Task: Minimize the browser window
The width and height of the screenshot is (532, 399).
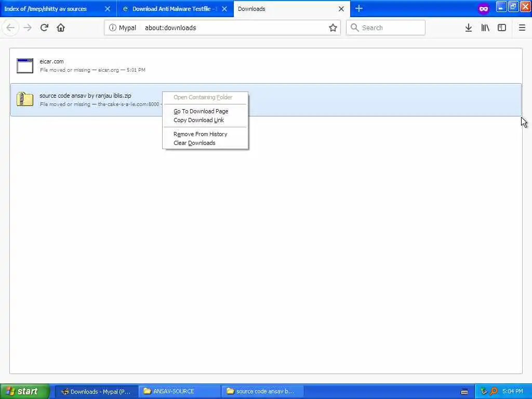Action: pyautogui.click(x=501, y=7)
